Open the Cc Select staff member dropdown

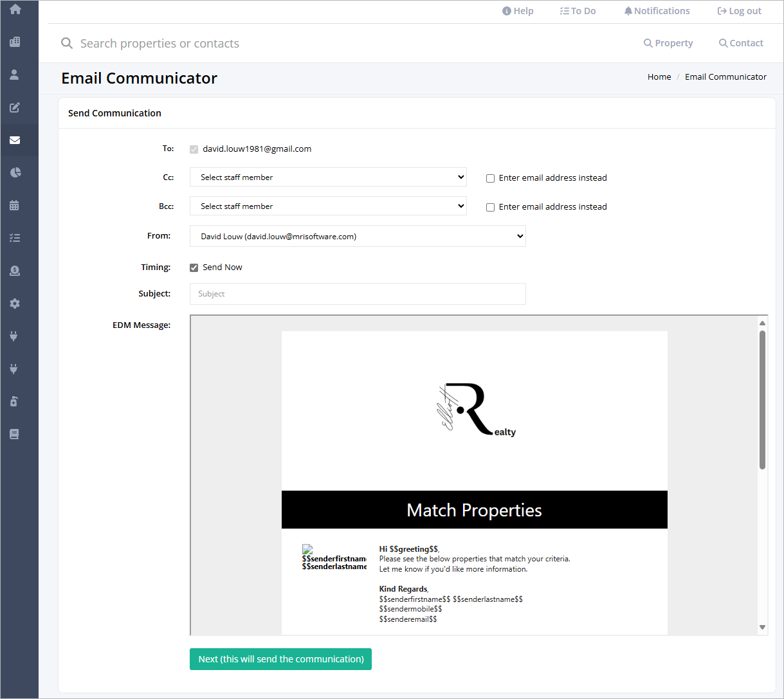coord(328,177)
